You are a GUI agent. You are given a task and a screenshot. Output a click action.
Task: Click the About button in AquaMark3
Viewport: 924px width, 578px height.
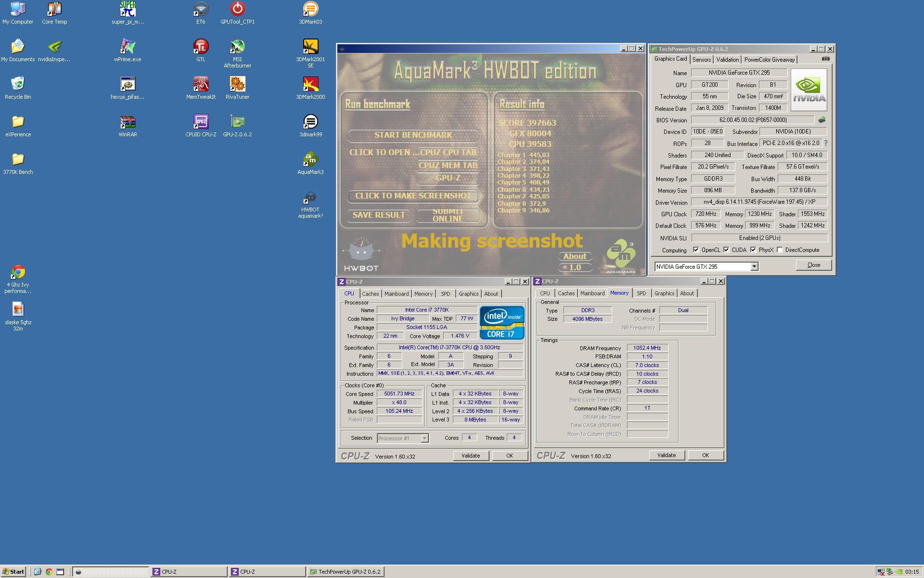(x=575, y=256)
